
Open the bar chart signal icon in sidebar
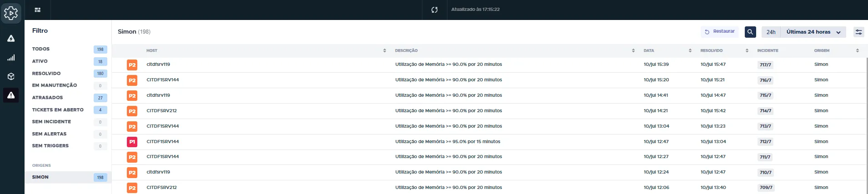[11, 58]
